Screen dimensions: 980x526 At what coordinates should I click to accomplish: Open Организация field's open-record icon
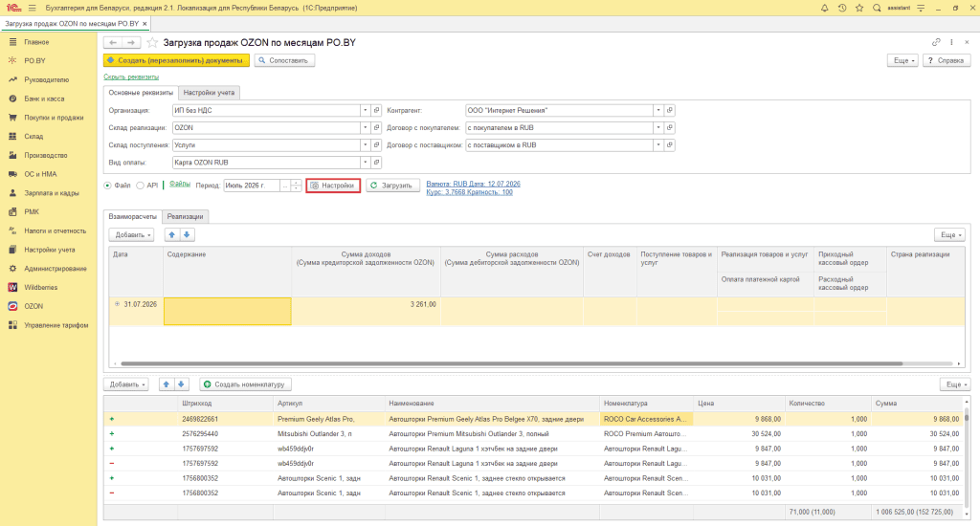tap(376, 111)
